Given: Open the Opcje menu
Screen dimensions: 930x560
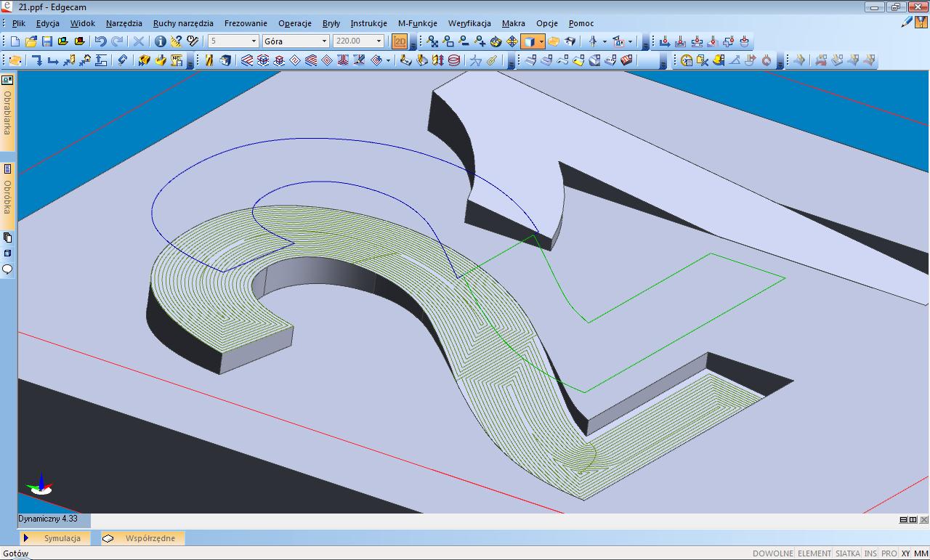Looking at the screenshot, I should click(x=547, y=23).
